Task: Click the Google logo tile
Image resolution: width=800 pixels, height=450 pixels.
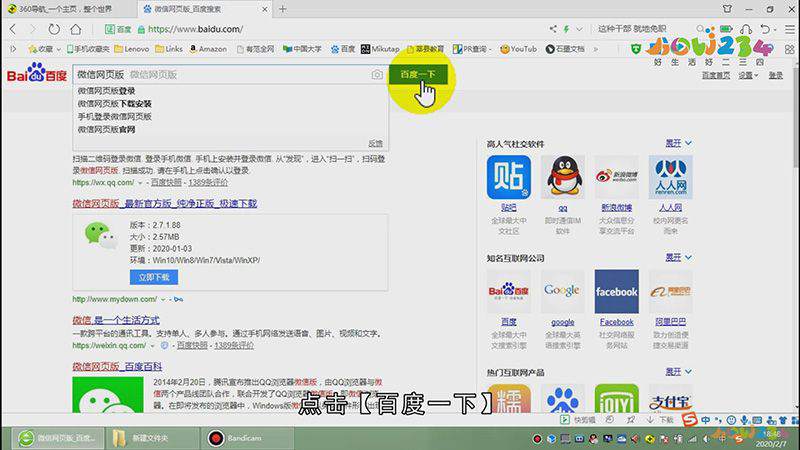Action: coord(563,291)
